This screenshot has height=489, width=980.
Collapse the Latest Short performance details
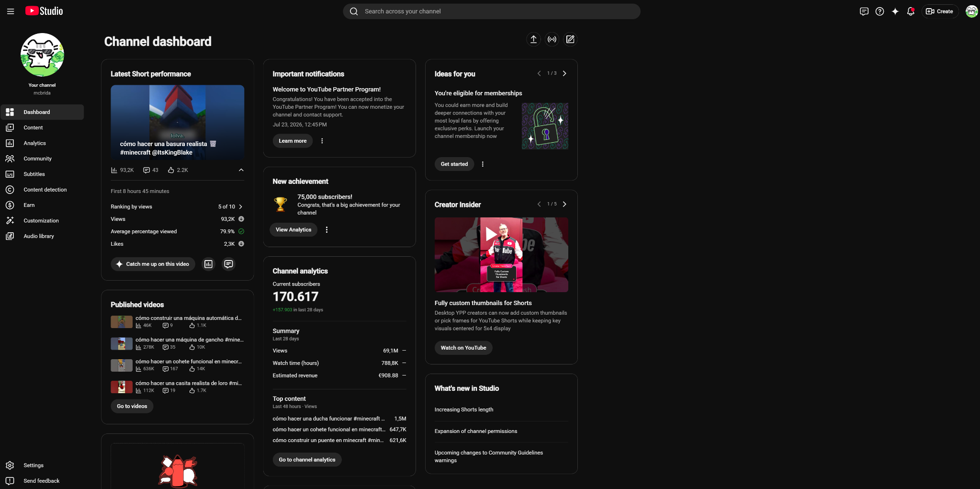click(x=241, y=170)
